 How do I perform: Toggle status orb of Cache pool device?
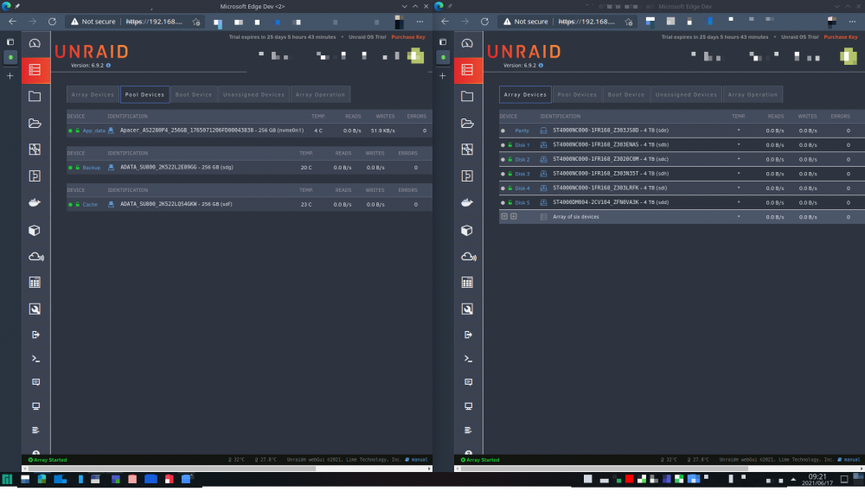pyautogui.click(x=71, y=205)
